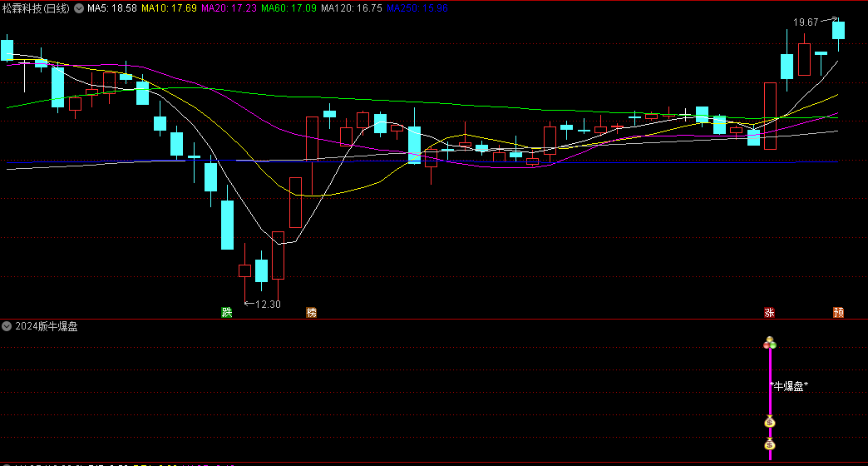Click the MA20: 17.23 label
Screen dimensions: 868x466
[x=229, y=8]
